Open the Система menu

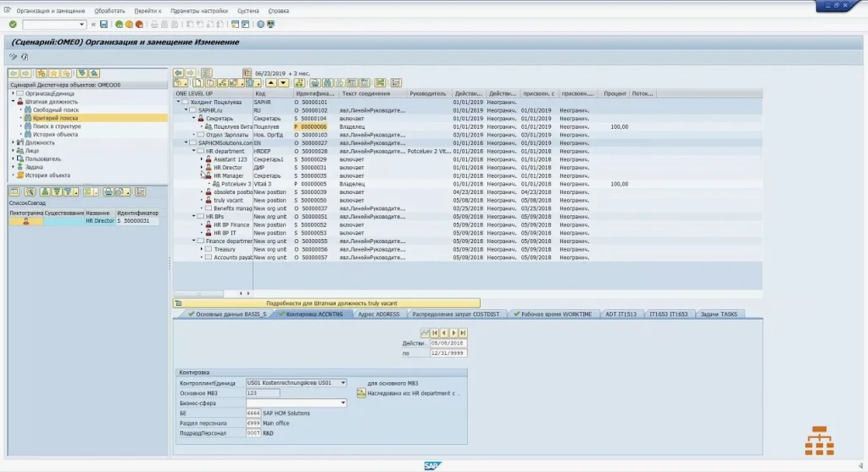pos(248,10)
